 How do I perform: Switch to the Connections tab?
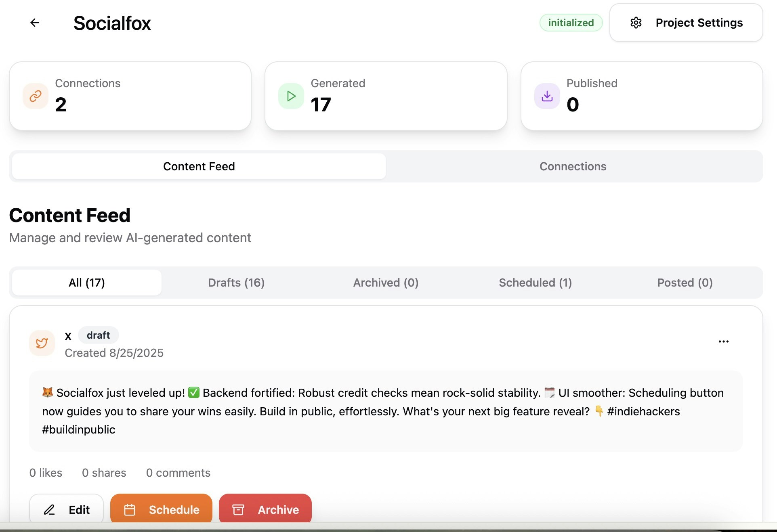[573, 166]
